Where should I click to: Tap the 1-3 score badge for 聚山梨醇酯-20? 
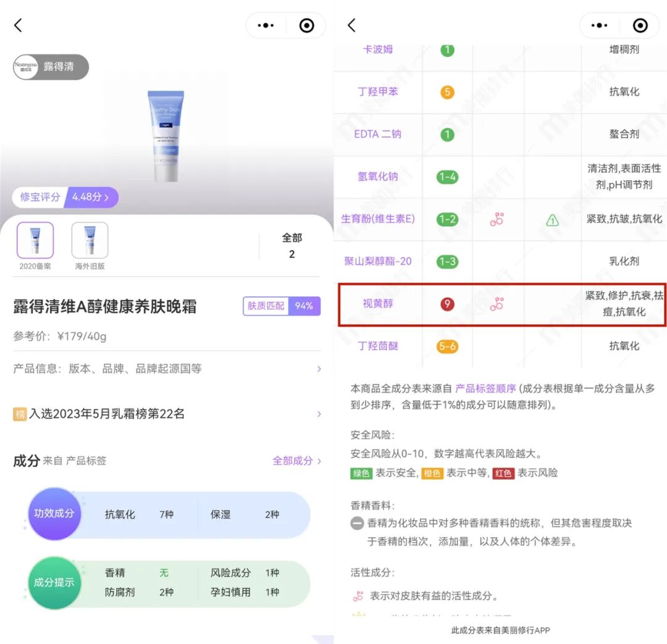pyautogui.click(x=448, y=262)
